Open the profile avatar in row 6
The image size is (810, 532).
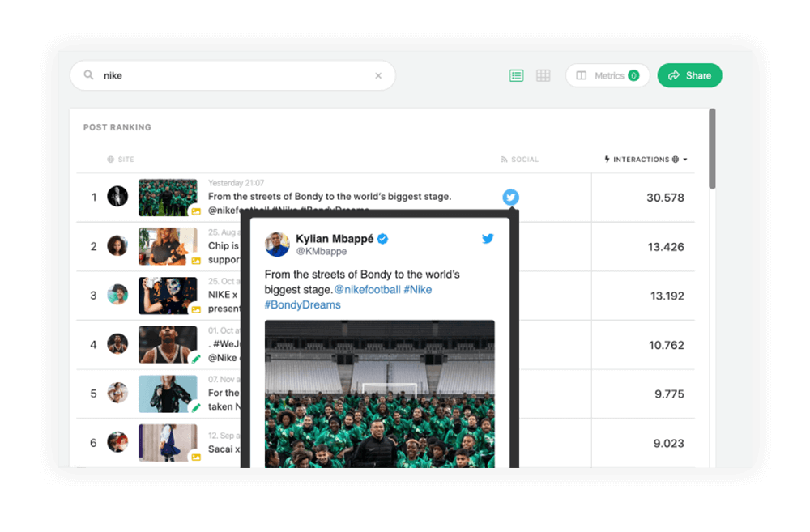117,442
